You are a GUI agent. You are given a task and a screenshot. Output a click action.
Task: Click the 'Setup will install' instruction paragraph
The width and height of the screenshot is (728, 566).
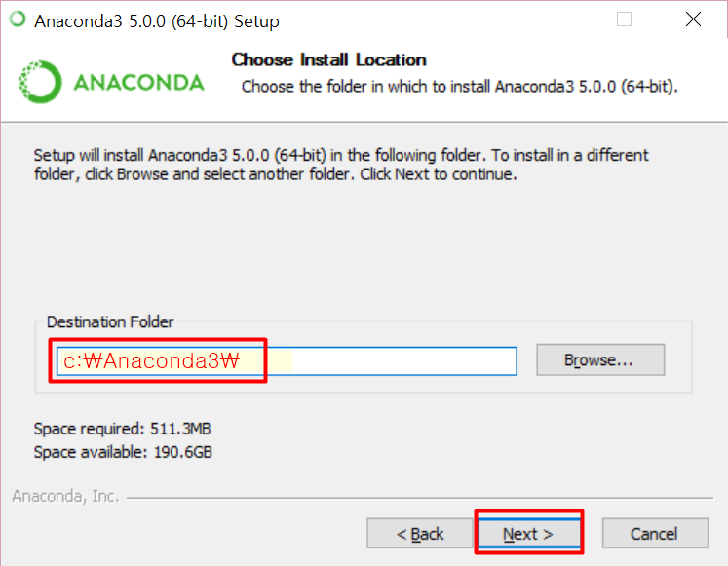point(341,165)
